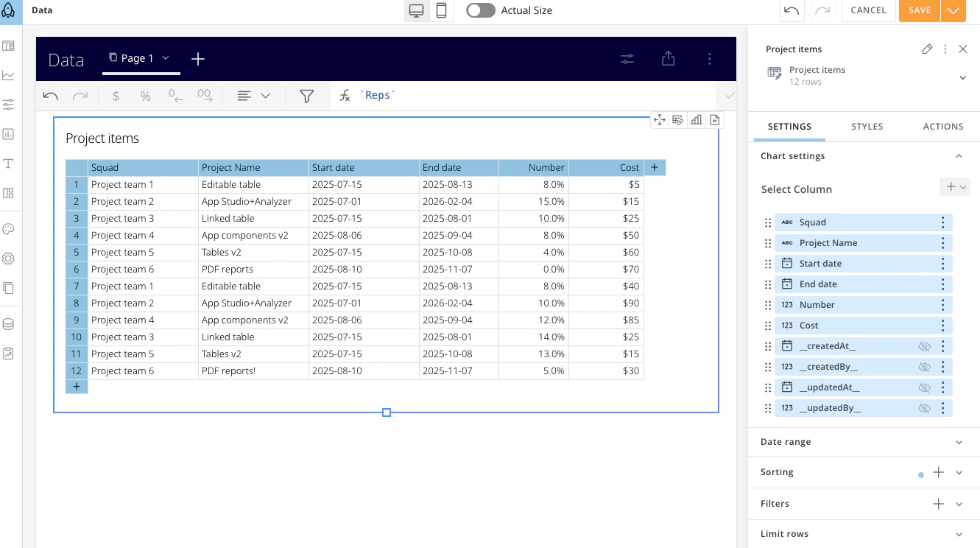Click the undo arrow next to CANCEL
980x548 pixels.
pos(792,10)
